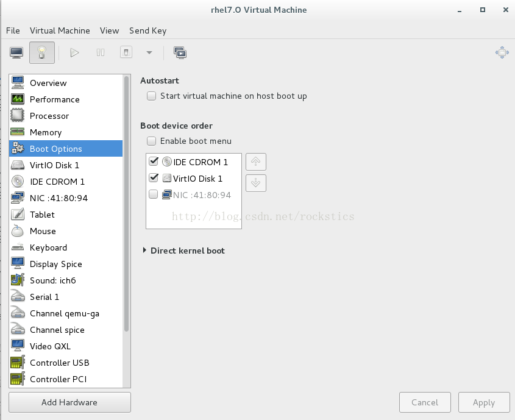Enable start virtual machine on host boot
Viewport: 515px width, 420px height.
click(x=151, y=96)
